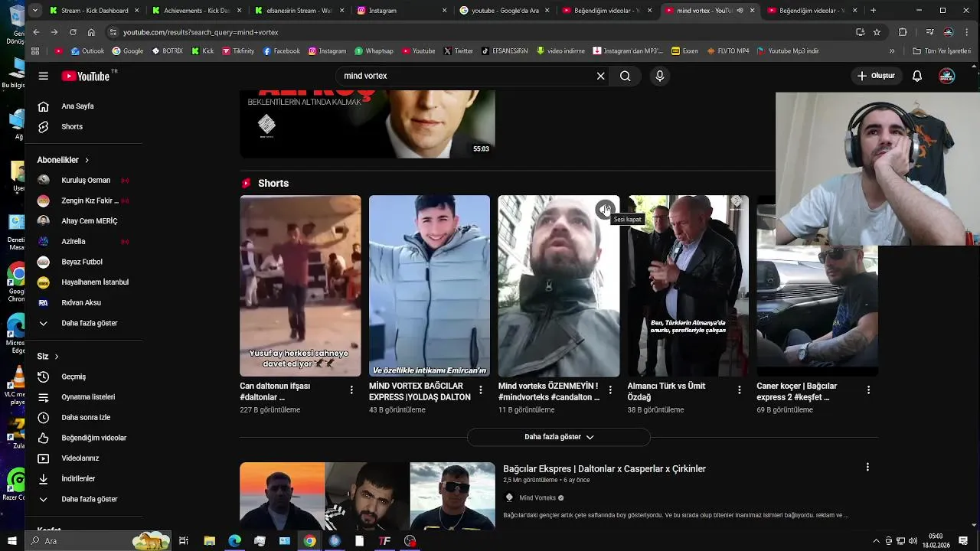Switch to 'youtube - Google'da Ara' tab
This screenshot has height=551, width=980.
(505, 11)
